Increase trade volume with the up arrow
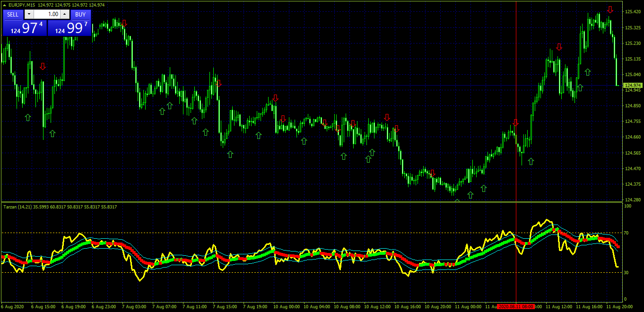The image size is (644, 312). tap(65, 14)
